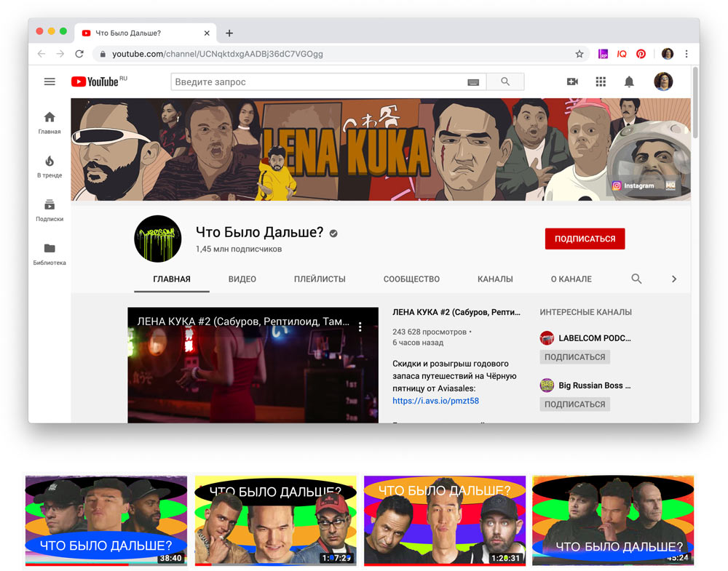728x571 pixels.
Task: Go to Trending in sidebar
Action: click(x=50, y=167)
